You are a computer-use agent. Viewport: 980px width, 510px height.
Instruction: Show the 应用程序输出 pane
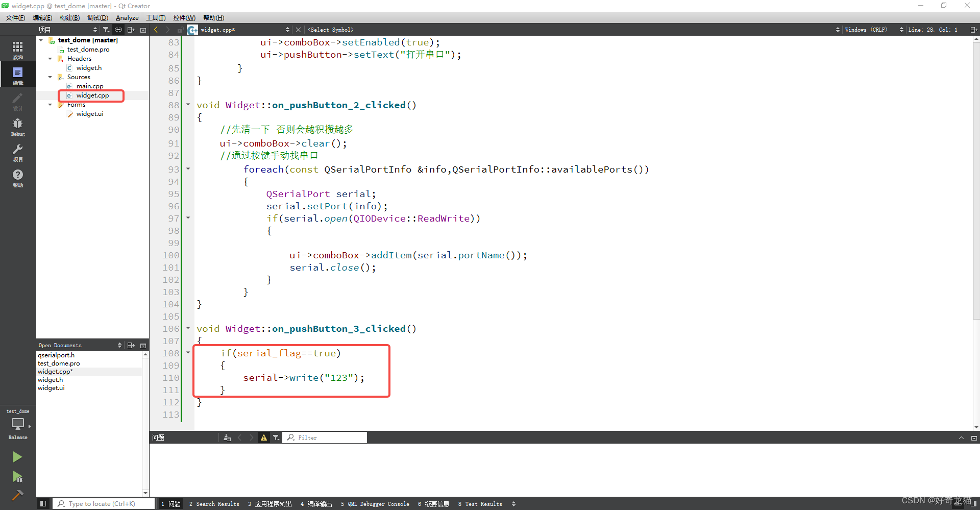point(270,504)
